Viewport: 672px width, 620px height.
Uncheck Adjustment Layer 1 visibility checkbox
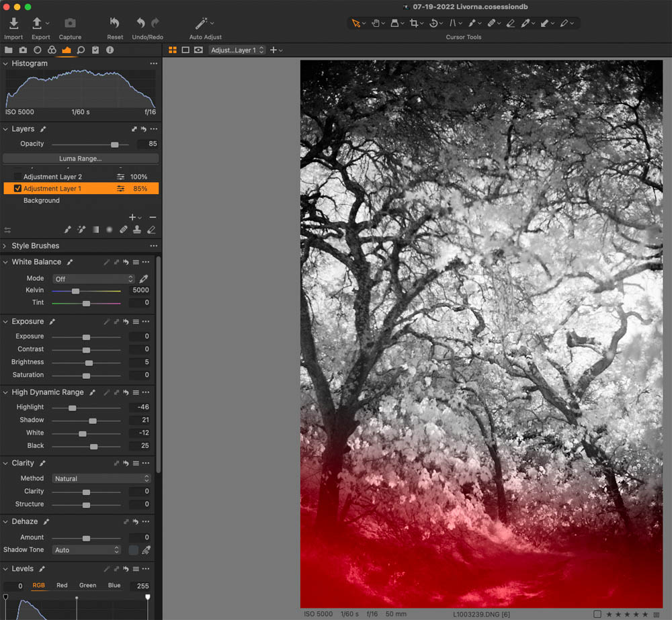point(17,188)
